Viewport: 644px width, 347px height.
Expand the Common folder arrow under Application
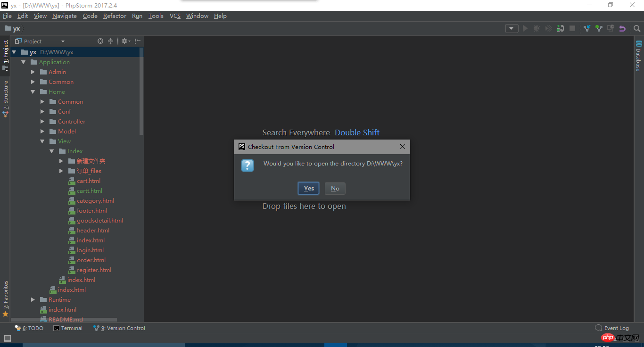point(33,82)
